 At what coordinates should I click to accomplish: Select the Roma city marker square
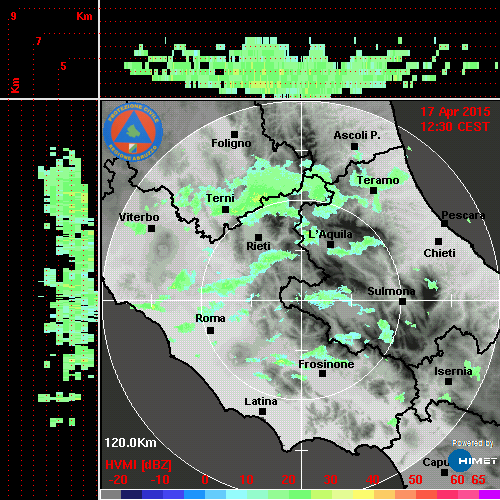210,330
